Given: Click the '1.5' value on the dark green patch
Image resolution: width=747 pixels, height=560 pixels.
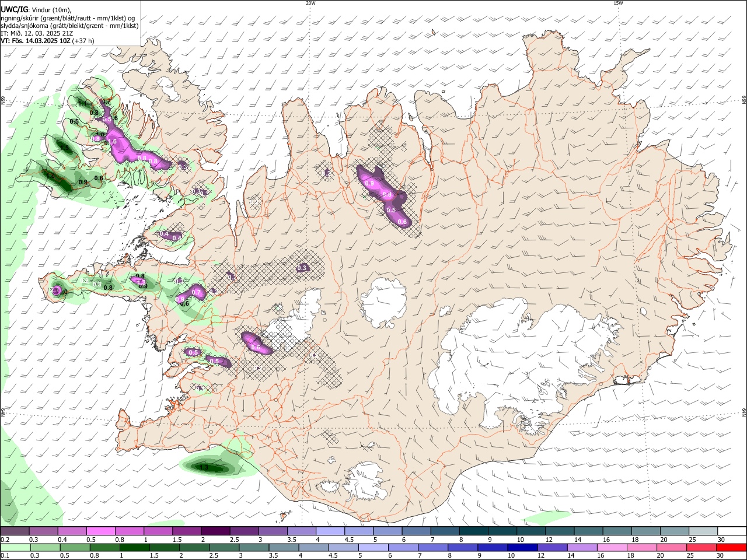Looking at the screenshot, I should 65,148.
